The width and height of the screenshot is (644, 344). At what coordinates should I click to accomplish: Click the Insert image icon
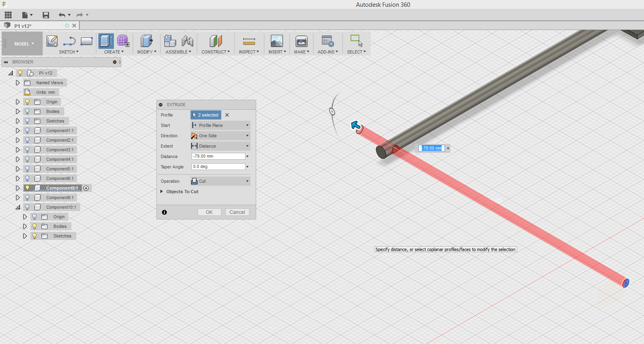pyautogui.click(x=277, y=41)
